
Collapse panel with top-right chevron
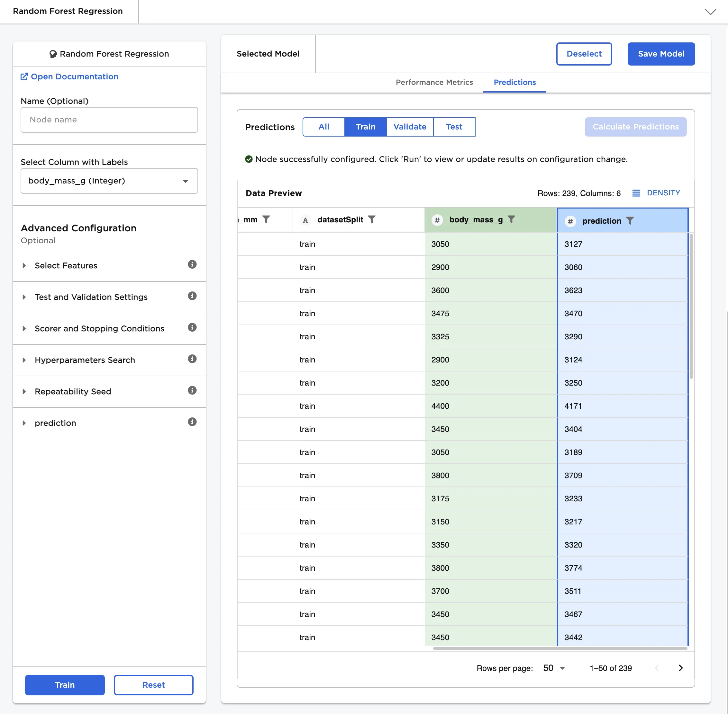[x=710, y=12]
